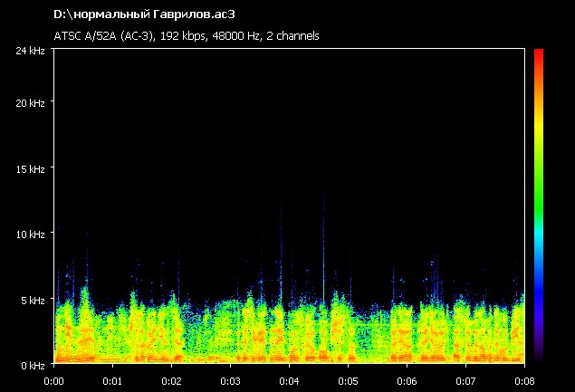Viewport: 575px width, 392px height.
Task: Click the 20 kHz frequency axis label
Action: tap(30, 103)
